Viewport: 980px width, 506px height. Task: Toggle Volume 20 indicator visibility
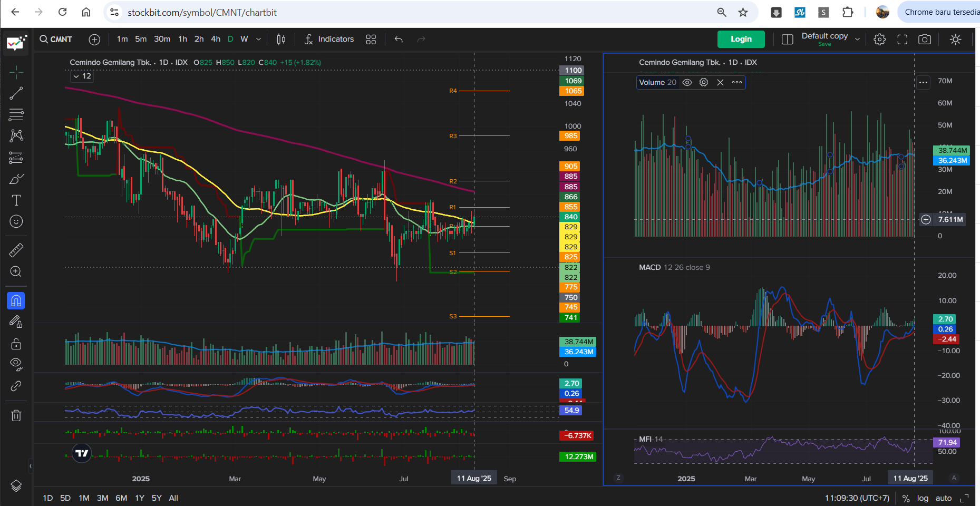point(687,82)
